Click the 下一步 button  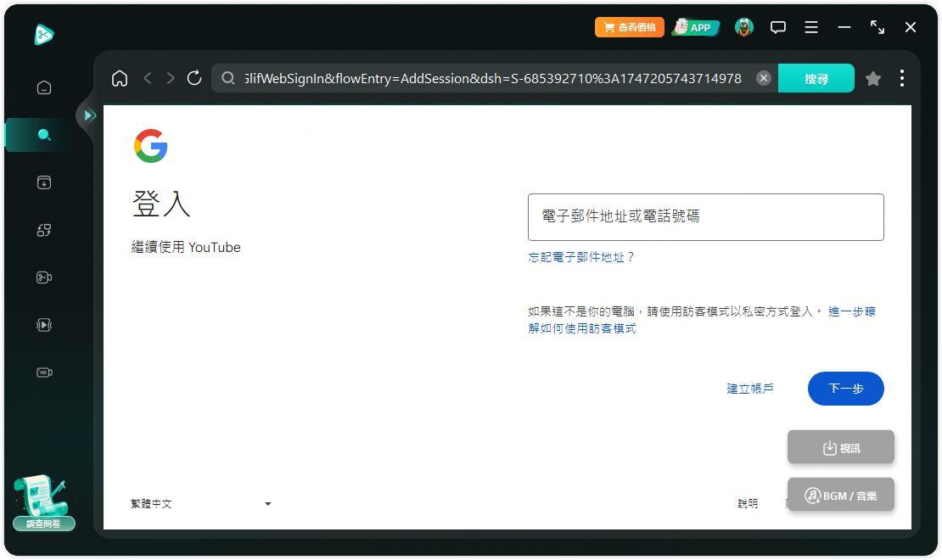pos(845,389)
